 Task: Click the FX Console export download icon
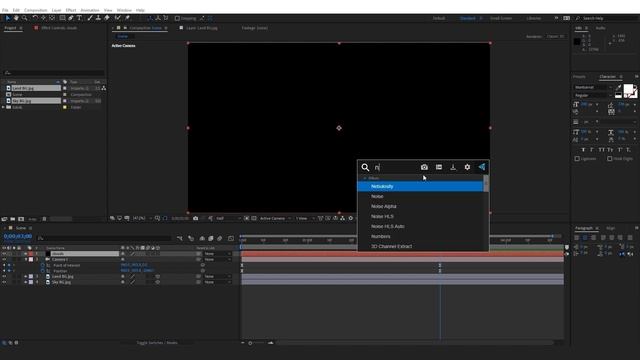(453, 167)
